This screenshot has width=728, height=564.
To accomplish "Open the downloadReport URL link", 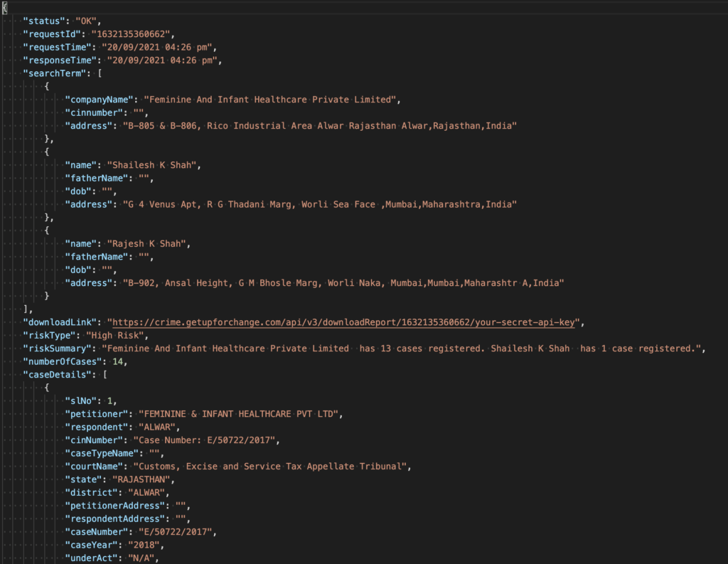I will pos(343,322).
